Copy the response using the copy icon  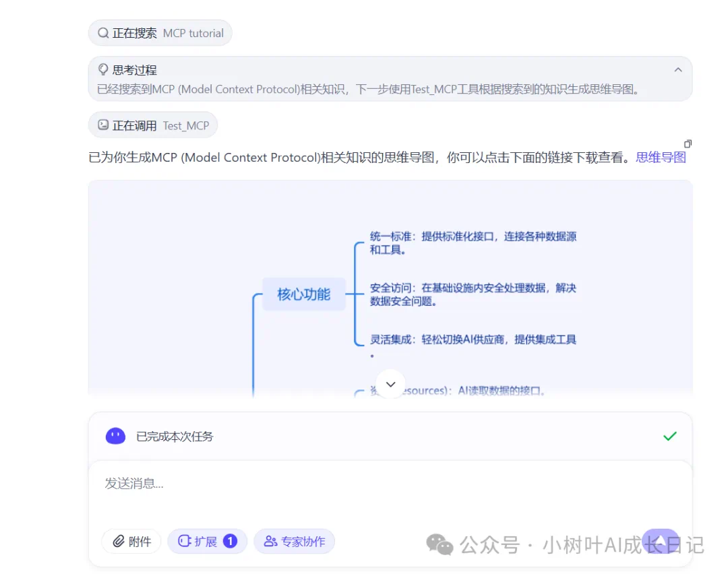coord(688,144)
